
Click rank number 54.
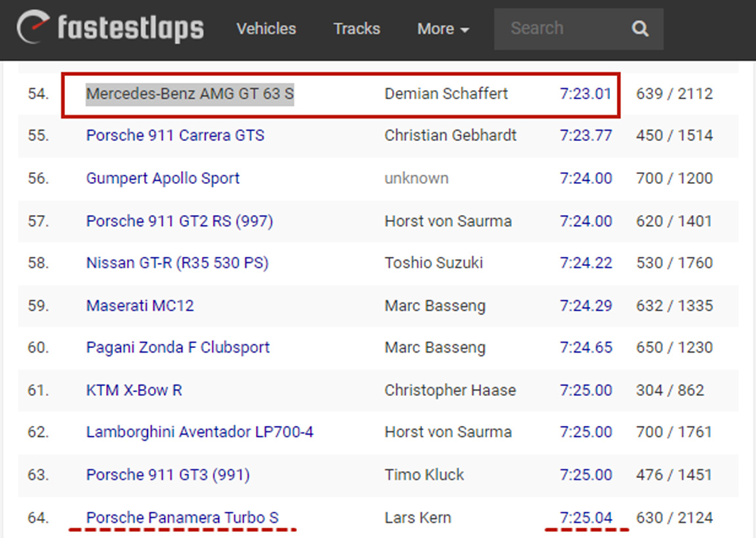click(x=38, y=93)
